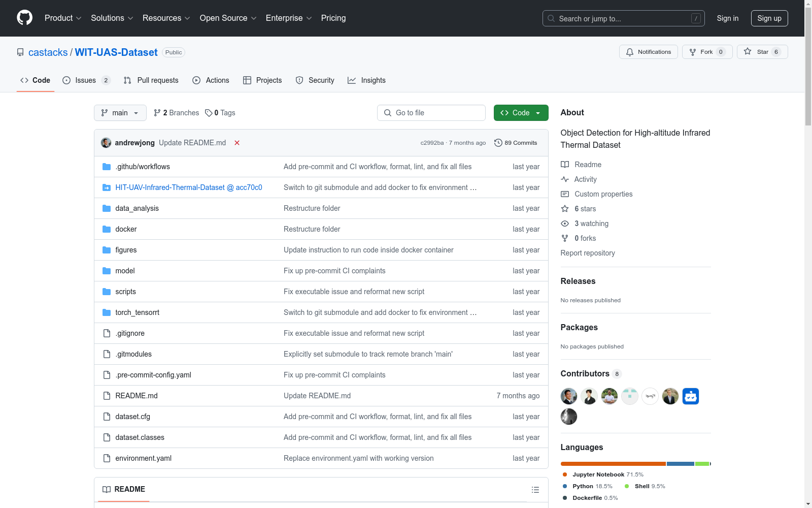Open the main branch selector dropdown
812x508 pixels.
pyautogui.click(x=120, y=113)
